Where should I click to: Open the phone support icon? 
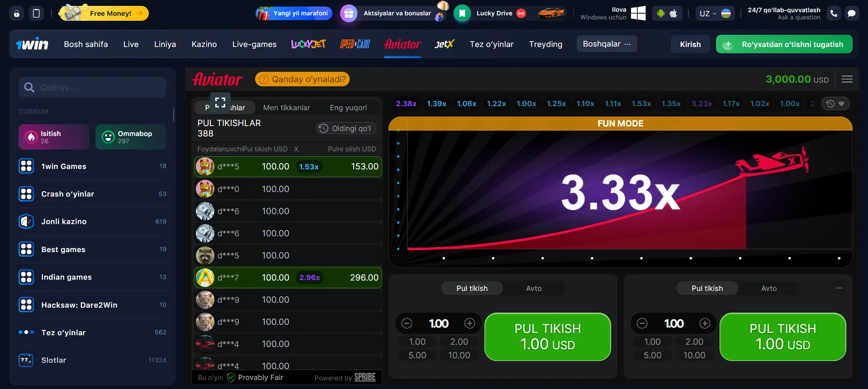click(834, 14)
